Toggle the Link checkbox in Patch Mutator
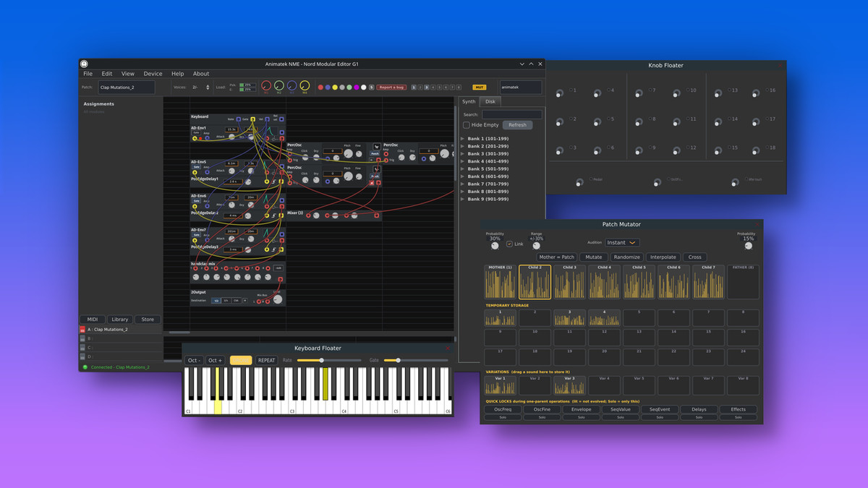 click(510, 244)
